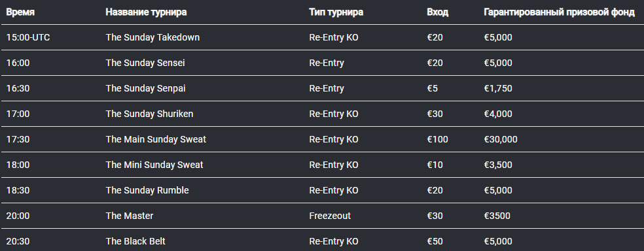Click the Freezeout tournament type cell
This screenshot has height=251, width=644.
330,216
